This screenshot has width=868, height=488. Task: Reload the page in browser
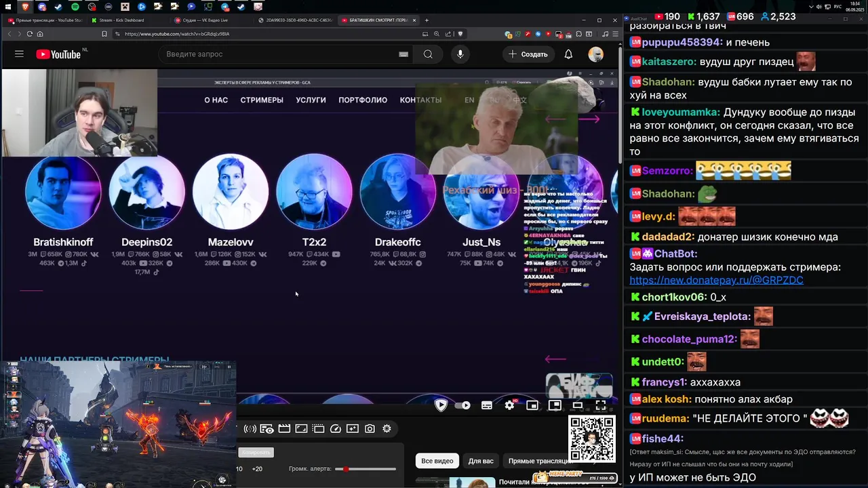pos(30,34)
